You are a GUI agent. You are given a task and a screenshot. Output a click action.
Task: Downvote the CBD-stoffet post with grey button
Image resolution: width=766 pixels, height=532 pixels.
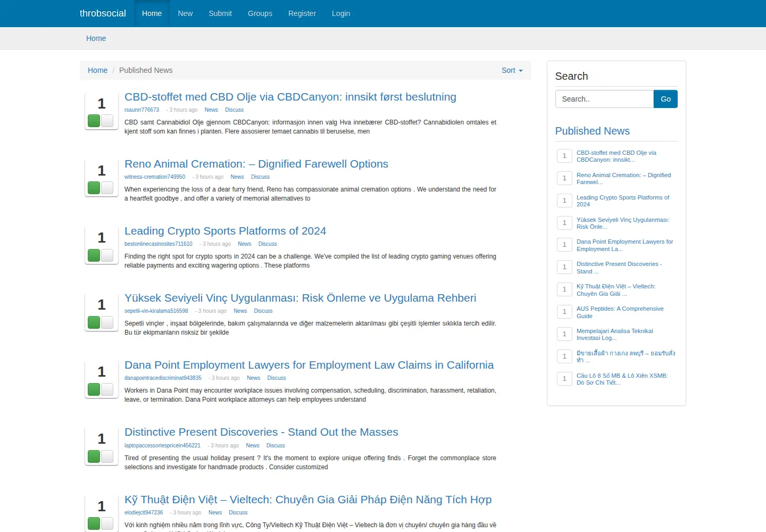[107, 121]
